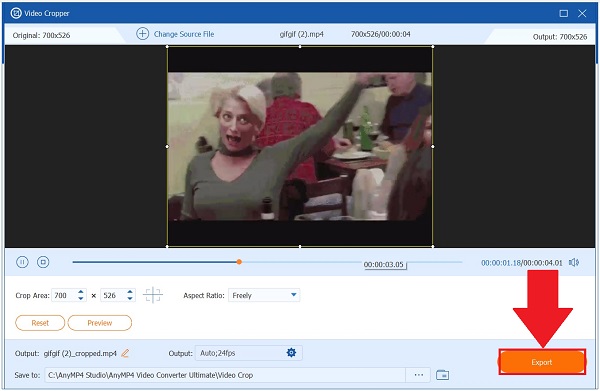
Task: Edit output filename with pencil icon
Action: 125,353
